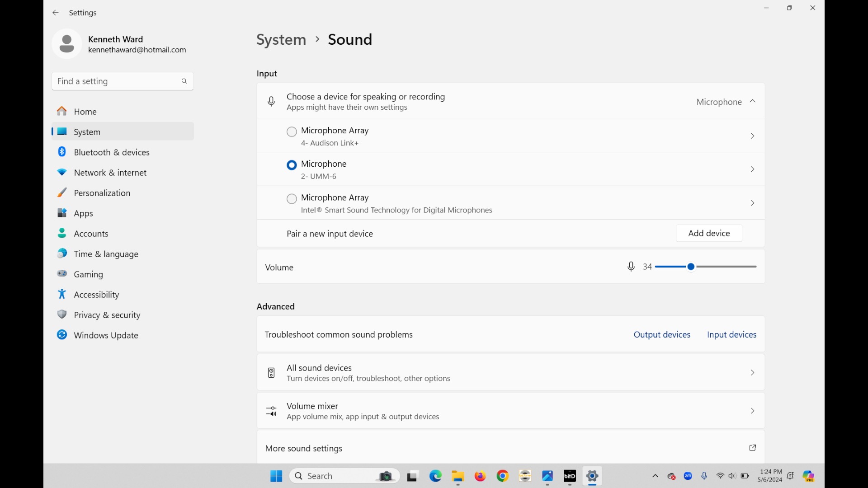
Task: Open Accessibility settings
Action: point(123,295)
